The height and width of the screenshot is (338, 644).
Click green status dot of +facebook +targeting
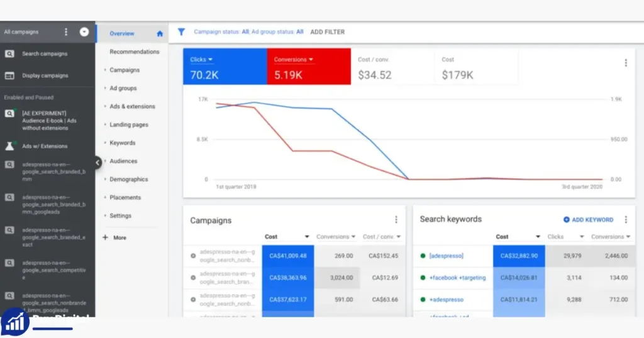click(423, 278)
